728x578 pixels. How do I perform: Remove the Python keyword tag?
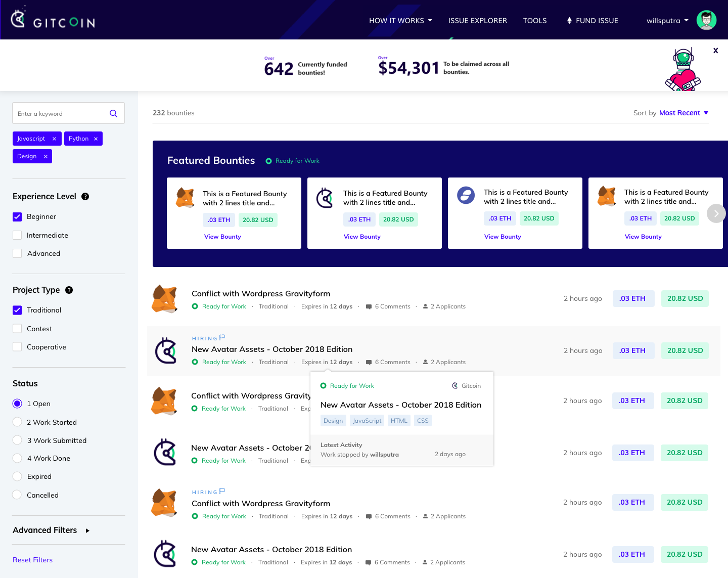pos(96,139)
